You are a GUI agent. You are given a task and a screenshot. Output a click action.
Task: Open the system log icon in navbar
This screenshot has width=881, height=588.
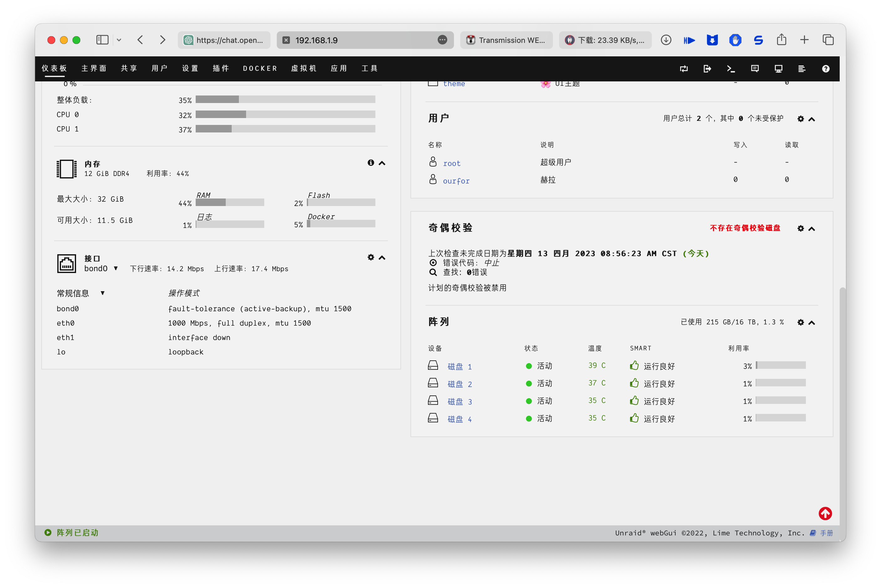tap(801, 69)
